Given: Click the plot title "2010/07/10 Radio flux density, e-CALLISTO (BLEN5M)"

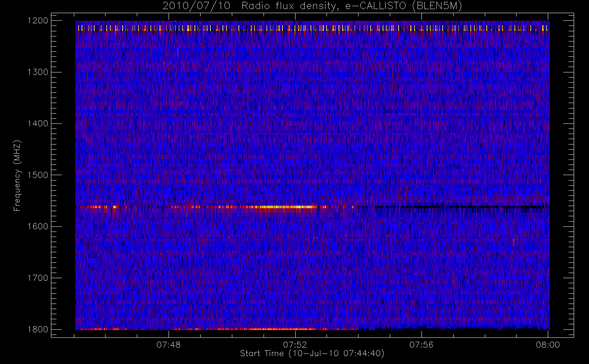Looking at the screenshot, I should pyautogui.click(x=312, y=6).
